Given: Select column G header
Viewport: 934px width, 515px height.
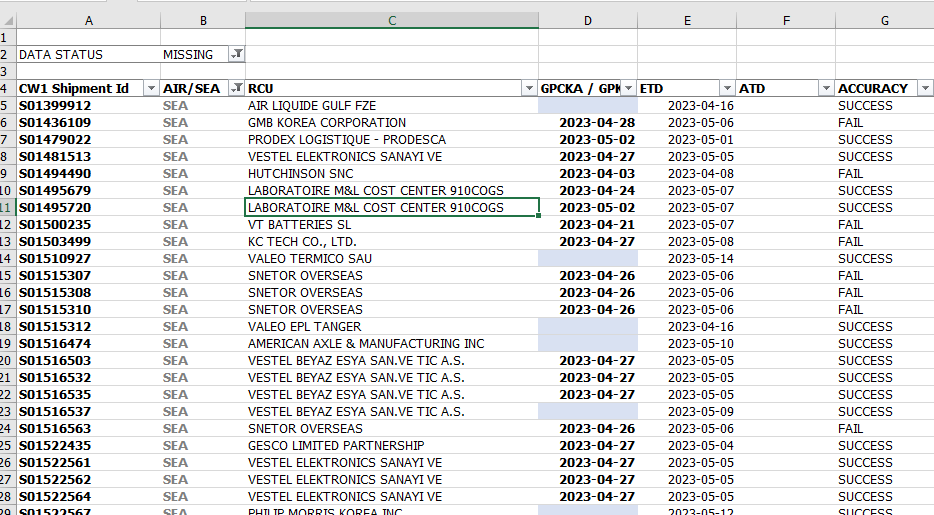Looking at the screenshot, I should 885,21.
